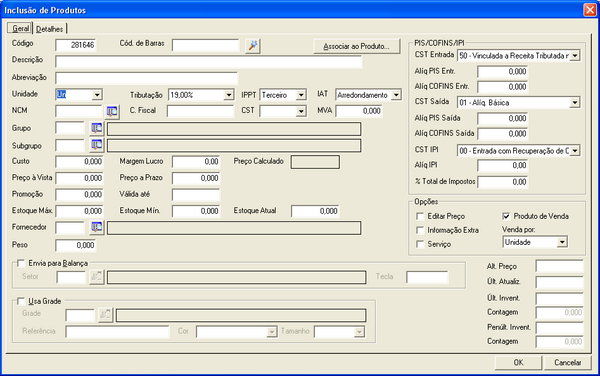This screenshot has height=376, width=600.
Task: Click the Setor lookup icon
Action: [x=96, y=277]
